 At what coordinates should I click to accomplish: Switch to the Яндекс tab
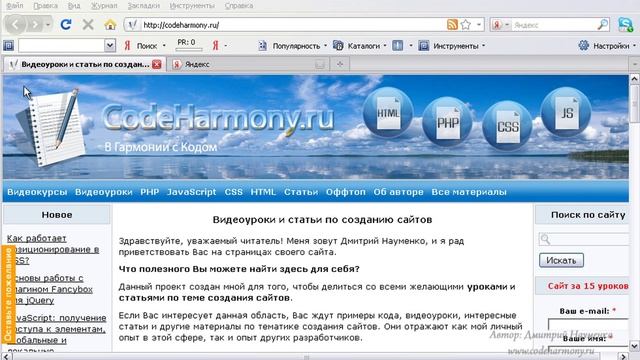[x=249, y=64]
